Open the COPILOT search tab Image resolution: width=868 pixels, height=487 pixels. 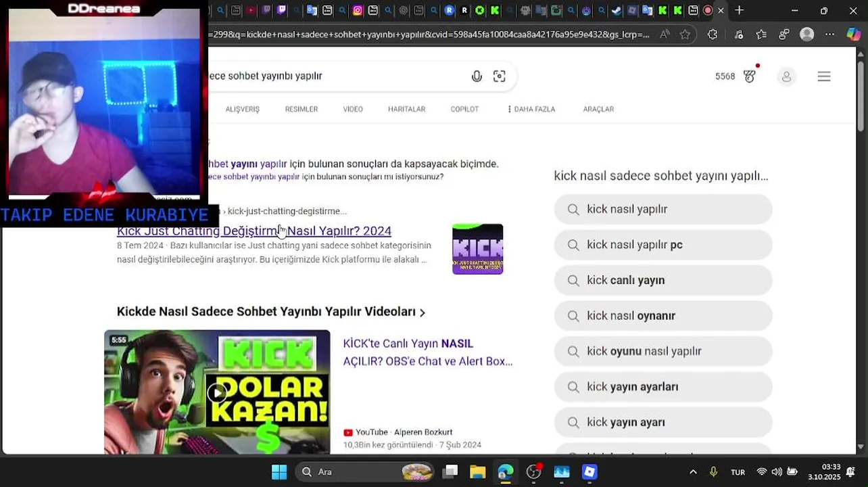(464, 109)
